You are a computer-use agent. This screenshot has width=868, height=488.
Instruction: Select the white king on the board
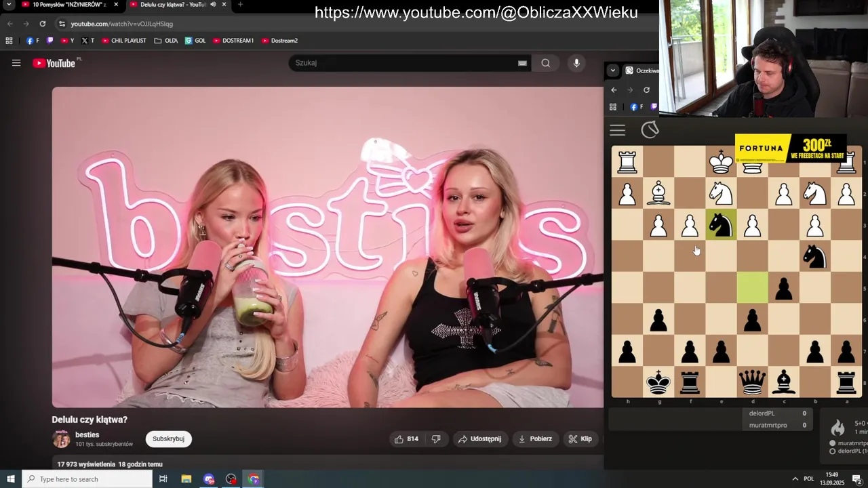[x=721, y=162]
